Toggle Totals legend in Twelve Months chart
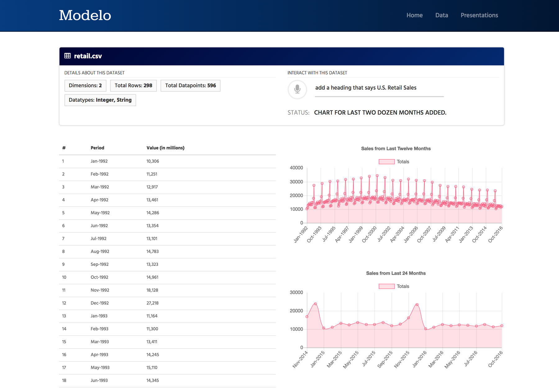The width and height of the screenshot is (559, 392). (x=394, y=162)
